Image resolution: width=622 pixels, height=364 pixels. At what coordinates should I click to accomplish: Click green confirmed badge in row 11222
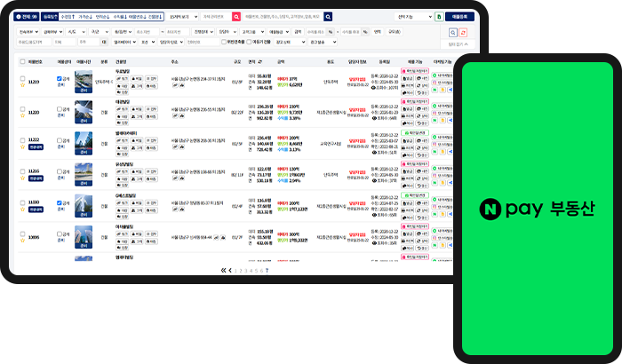coord(415,133)
